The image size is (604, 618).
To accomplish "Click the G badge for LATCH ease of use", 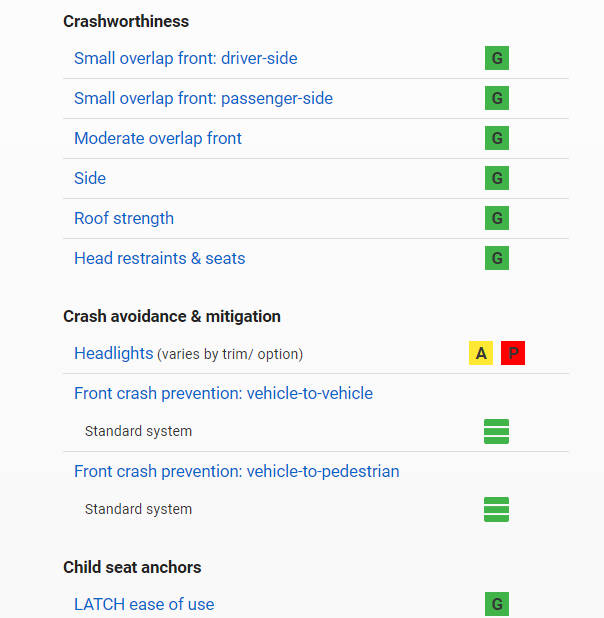I will 497,604.
